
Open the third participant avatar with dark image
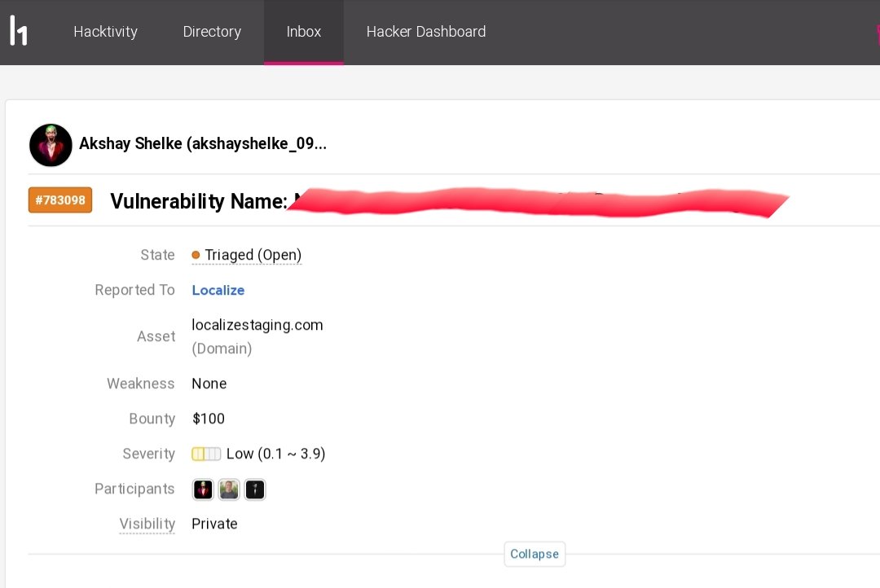(x=255, y=489)
